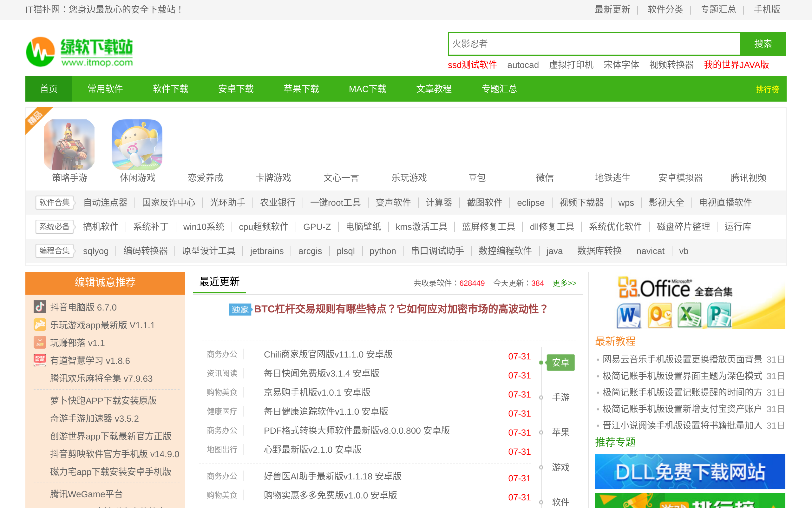Open the 首页 navigation tab
The image size is (812, 508).
(x=49, y=89)
